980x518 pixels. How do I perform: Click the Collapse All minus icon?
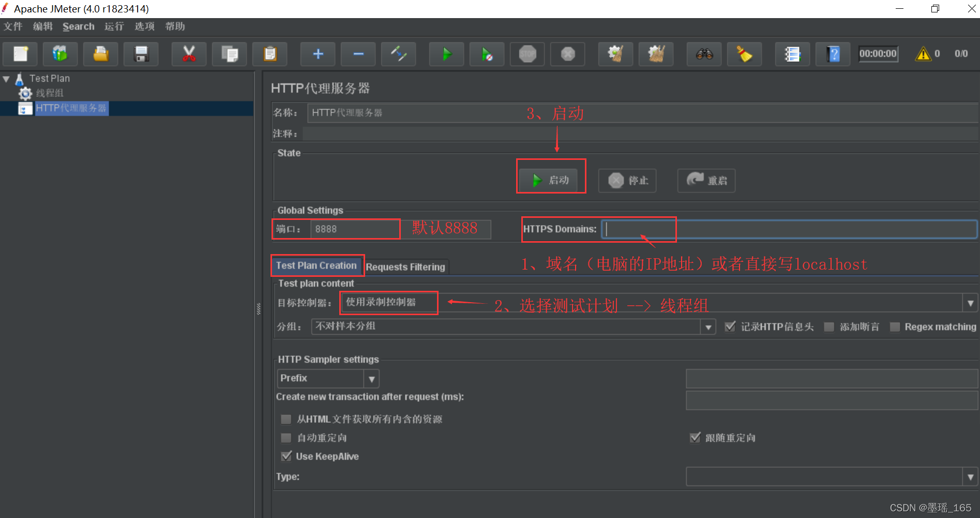(x=358, y=54)
